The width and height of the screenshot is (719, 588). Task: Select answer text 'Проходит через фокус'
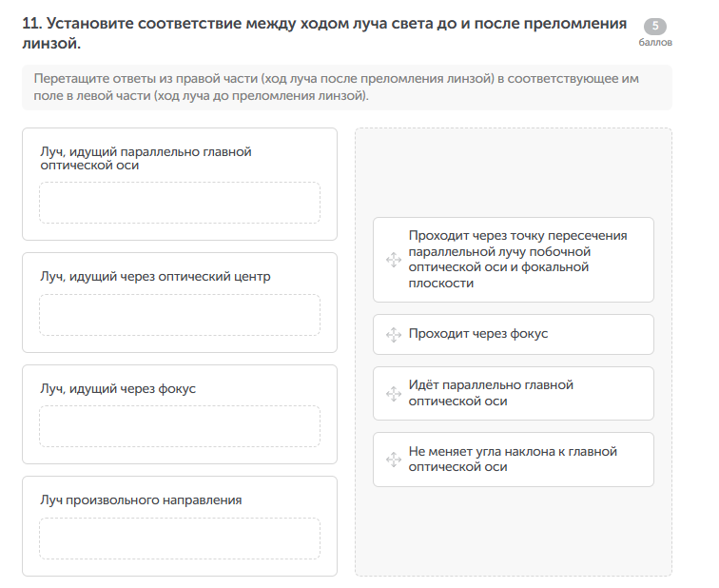pos(477,334)
